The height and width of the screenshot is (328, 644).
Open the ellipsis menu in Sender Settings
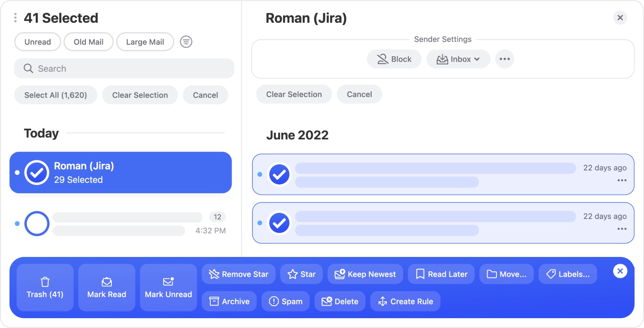pyautogui.click(x=504, y=59)
